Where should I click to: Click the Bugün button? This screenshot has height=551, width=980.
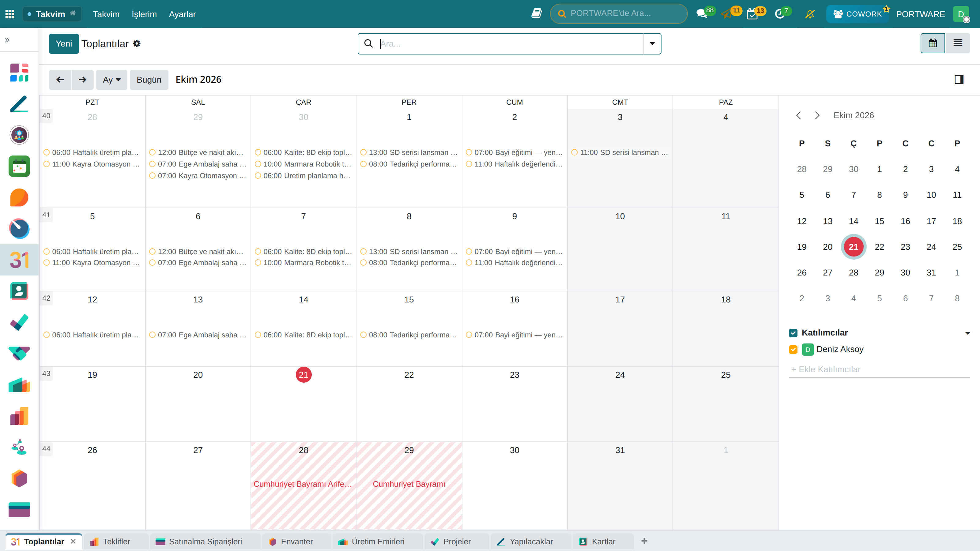[149, 80]
